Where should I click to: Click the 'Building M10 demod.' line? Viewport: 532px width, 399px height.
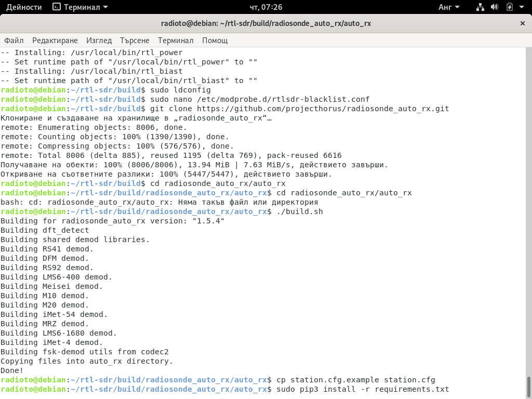click(45, 296)
